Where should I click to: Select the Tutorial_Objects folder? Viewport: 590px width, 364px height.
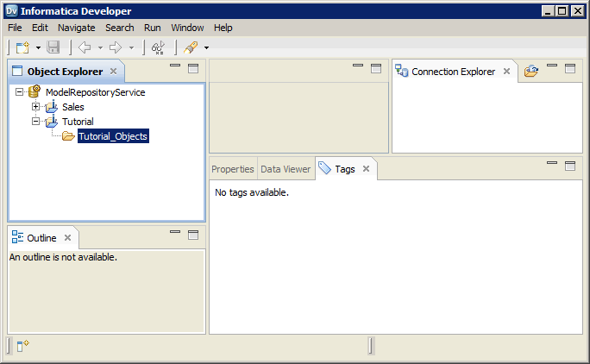[x=113, y=136]
